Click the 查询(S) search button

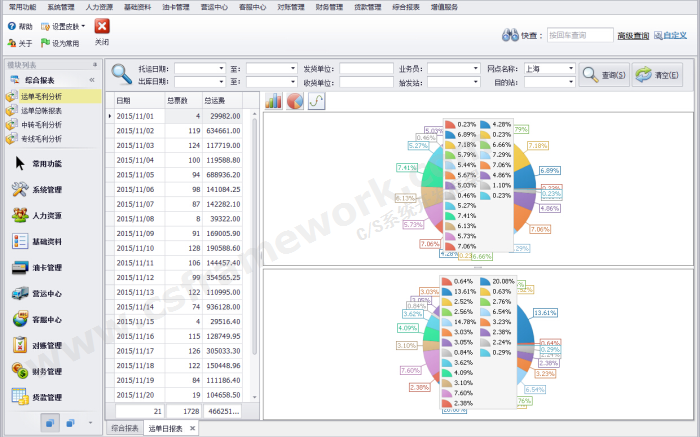tap(603, 75)
